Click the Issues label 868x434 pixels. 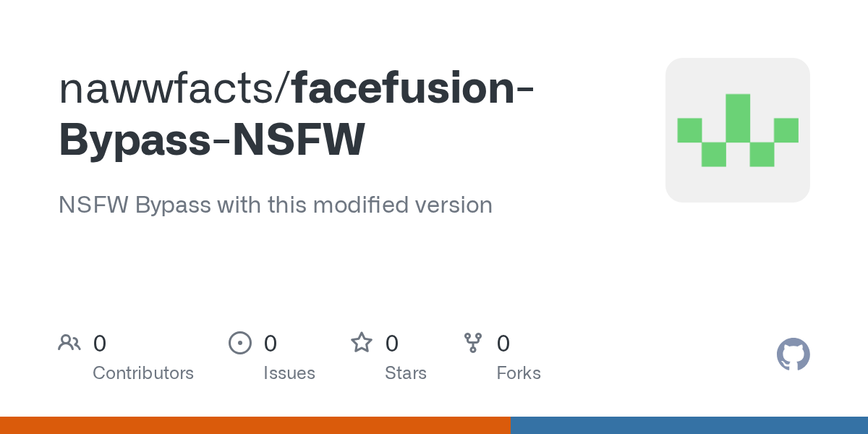[x=289, y=373]
